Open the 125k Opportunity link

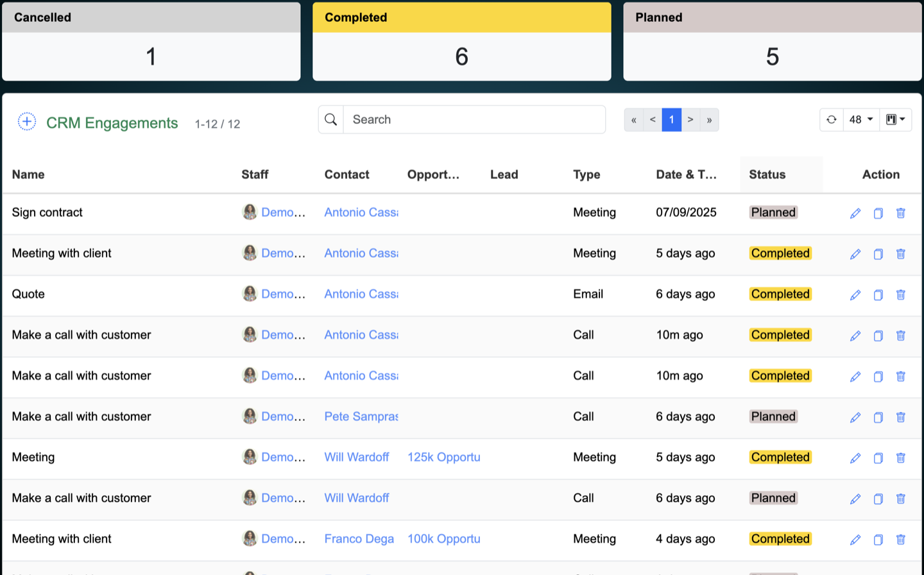tap(443, 458)
